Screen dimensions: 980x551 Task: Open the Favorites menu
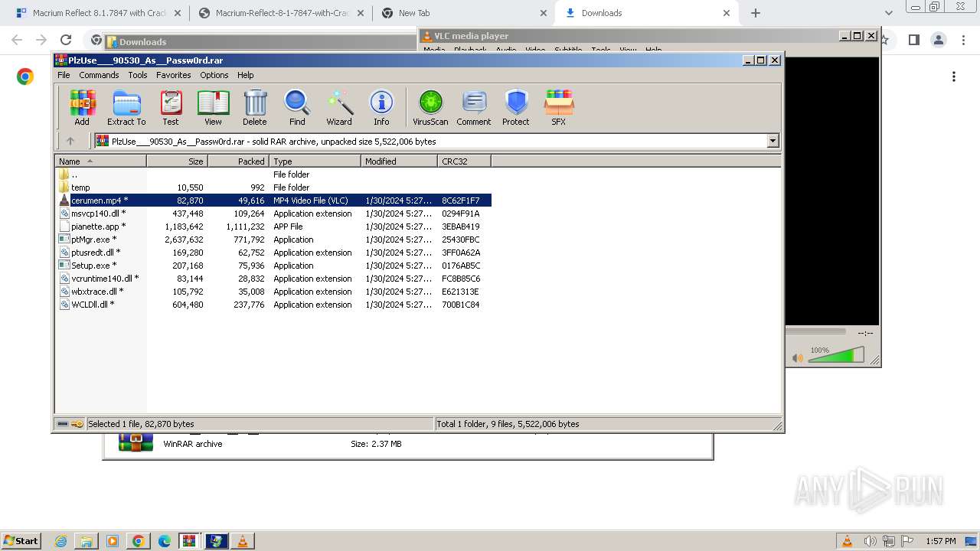pyautogui.click(x=174, y=75)
